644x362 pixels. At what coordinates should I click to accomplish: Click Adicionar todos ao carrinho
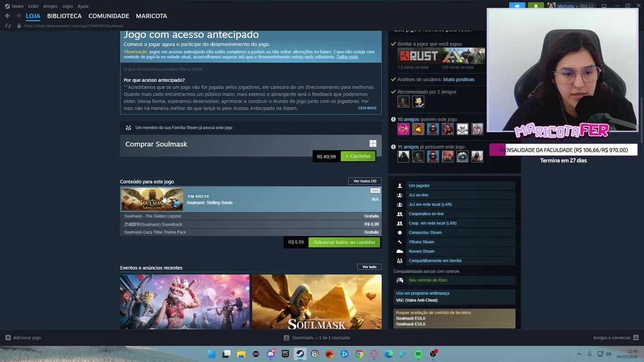(x=344, y=242)
